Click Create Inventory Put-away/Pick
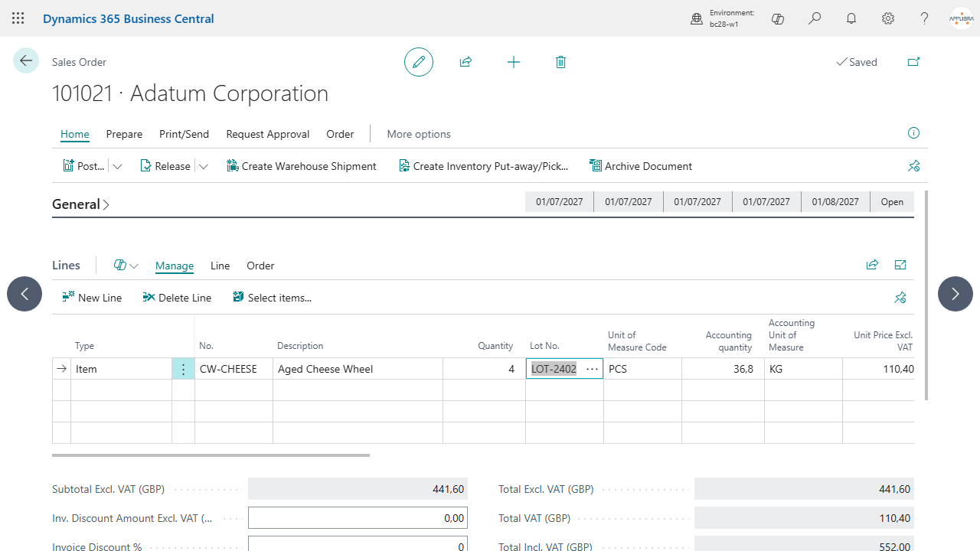Image resolution: width=980 pixels, height=551 pixels. click(484, 166)
